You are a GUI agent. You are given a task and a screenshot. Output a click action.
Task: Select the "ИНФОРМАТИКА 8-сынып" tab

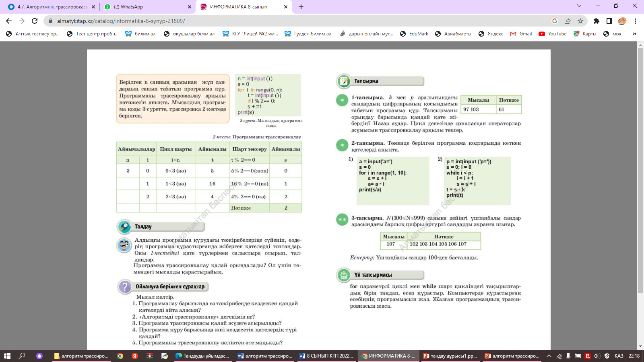244,7
